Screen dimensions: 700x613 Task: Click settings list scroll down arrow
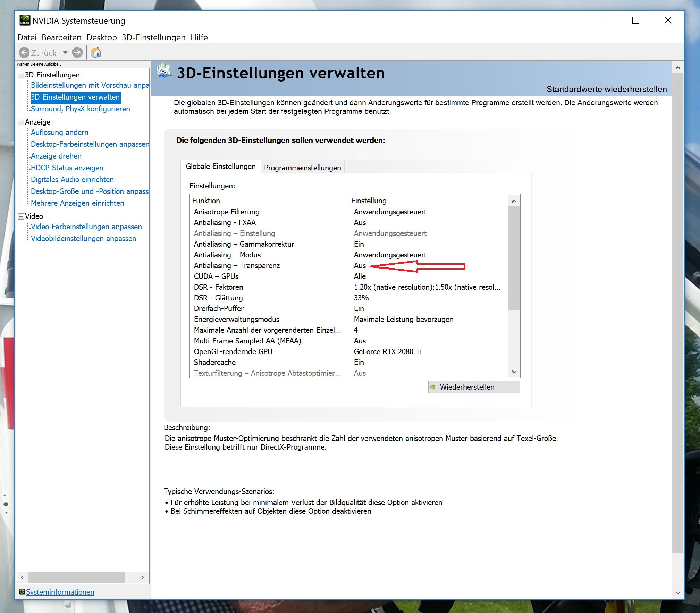(514, 372)
